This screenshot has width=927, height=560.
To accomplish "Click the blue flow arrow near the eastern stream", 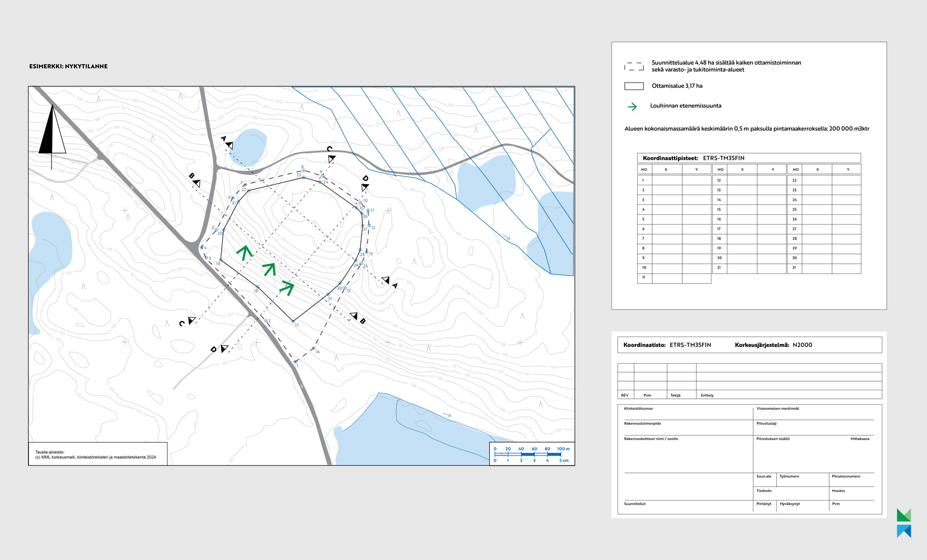I will tap(506, 237).
